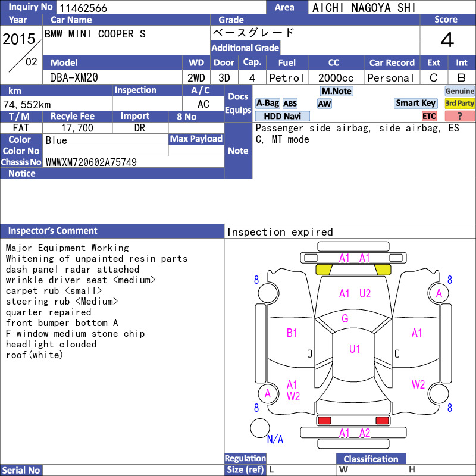The image size is (476, 476).
Task: Select the AW equipment badge
Action: click(324, 104)
